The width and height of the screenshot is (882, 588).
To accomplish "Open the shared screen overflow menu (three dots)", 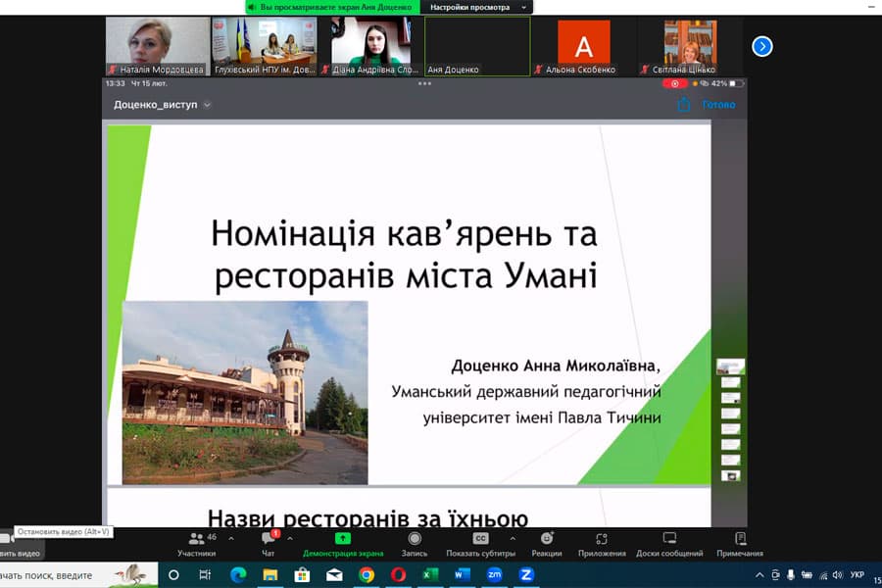I will [x=425, y=85].
